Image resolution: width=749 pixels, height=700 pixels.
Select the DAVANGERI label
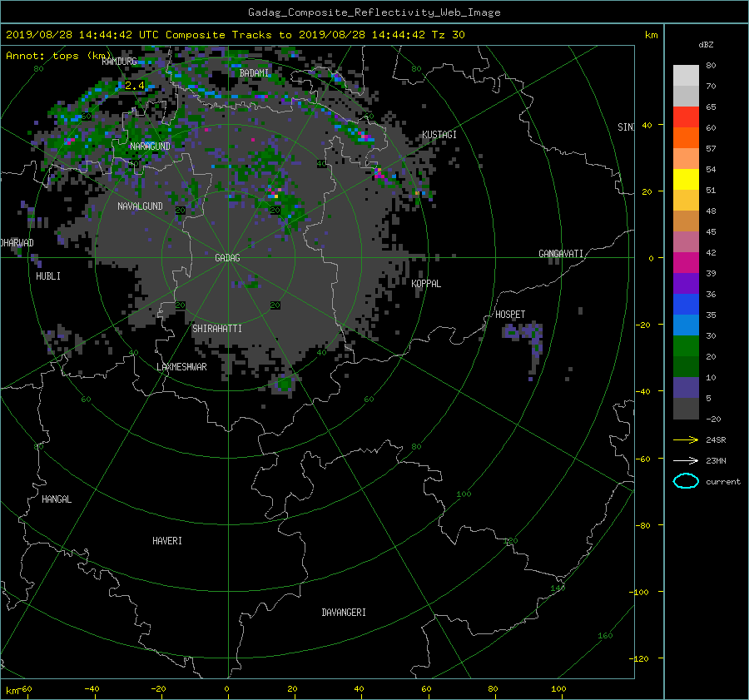click(344, 613)
